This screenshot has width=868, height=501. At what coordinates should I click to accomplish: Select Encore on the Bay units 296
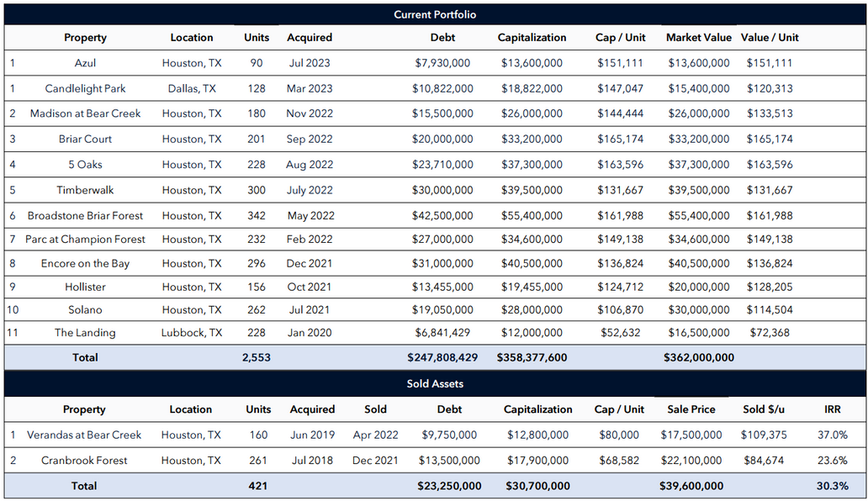(257, 263)
